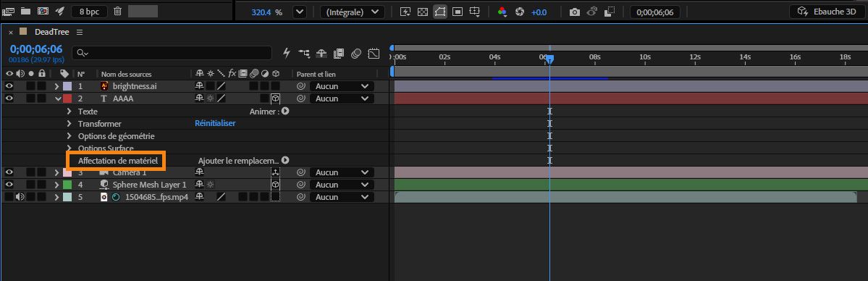The height and width of the screenshot is (281, 868).
Task: Hide the Sphere Mesh Layer 1
Action: [x=9, y=185]
